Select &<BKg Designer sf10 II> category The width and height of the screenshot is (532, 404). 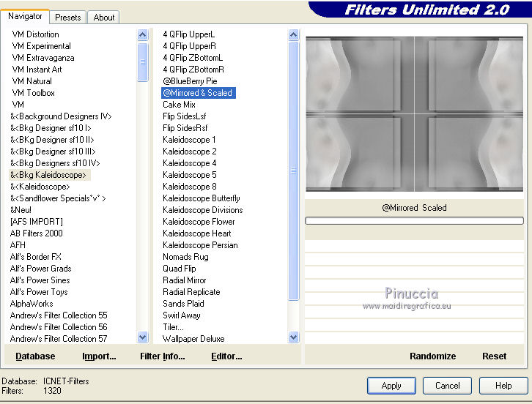click(52, 140)
